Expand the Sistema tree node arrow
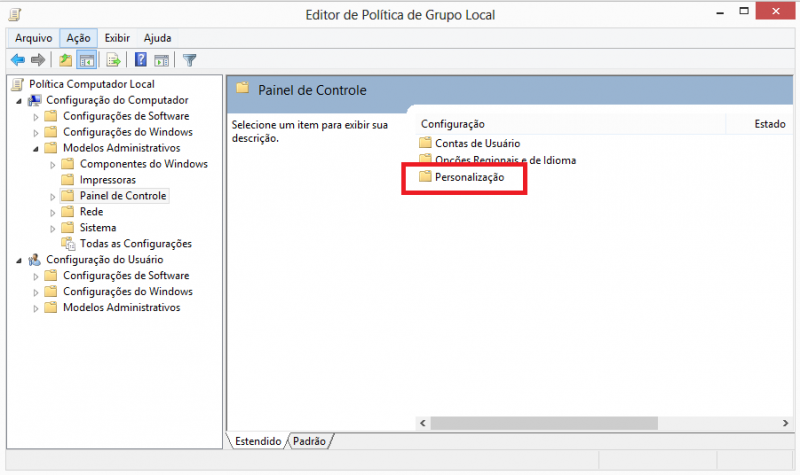Screen dimensions: 800x475 (53, 228)
